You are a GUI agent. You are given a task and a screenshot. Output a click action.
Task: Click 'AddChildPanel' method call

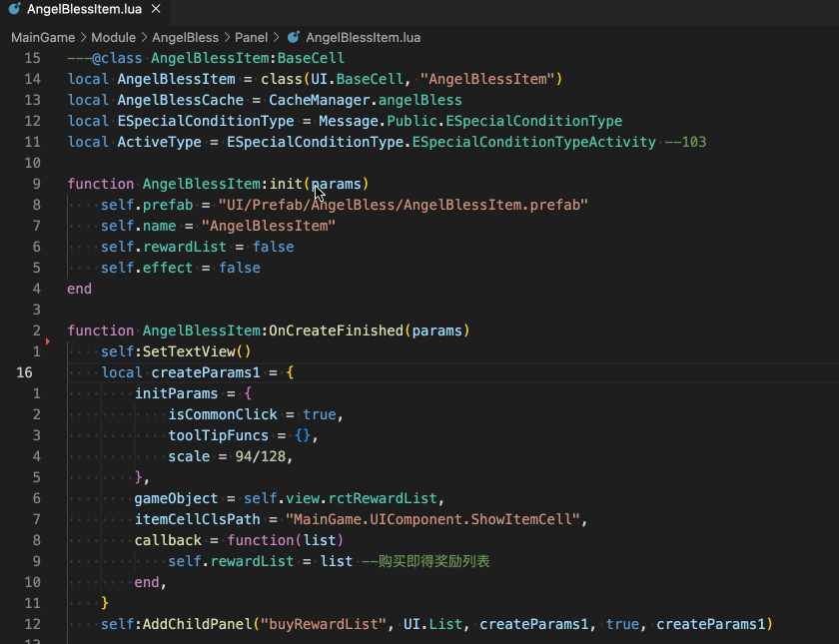pyautogui.click(x=198, y=624)
